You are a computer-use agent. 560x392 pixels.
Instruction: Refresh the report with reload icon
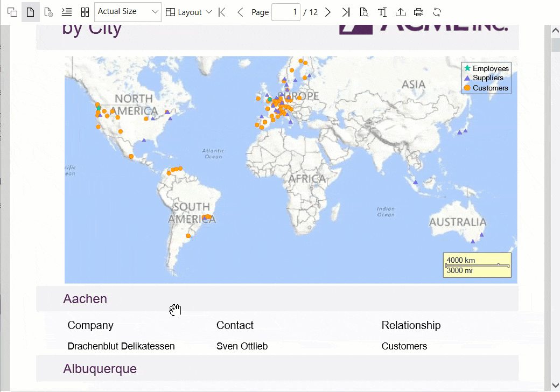437,12
